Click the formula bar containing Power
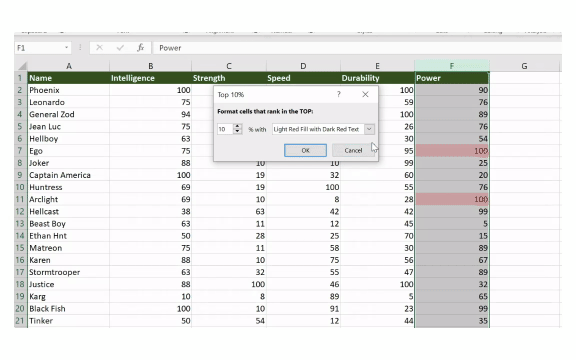 356,48
